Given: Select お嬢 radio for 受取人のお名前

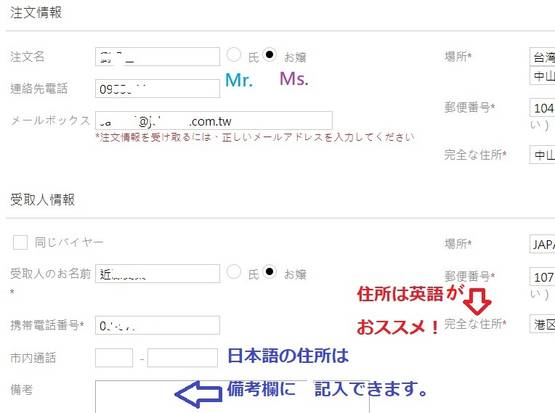Looking at the screenshot, I should [269, 272].
